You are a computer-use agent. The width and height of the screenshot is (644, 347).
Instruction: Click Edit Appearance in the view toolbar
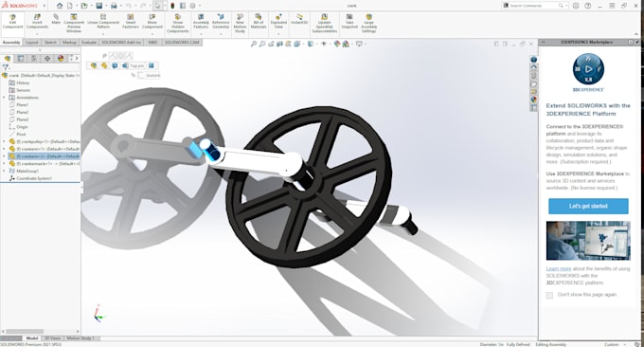[x=337, y=44]
